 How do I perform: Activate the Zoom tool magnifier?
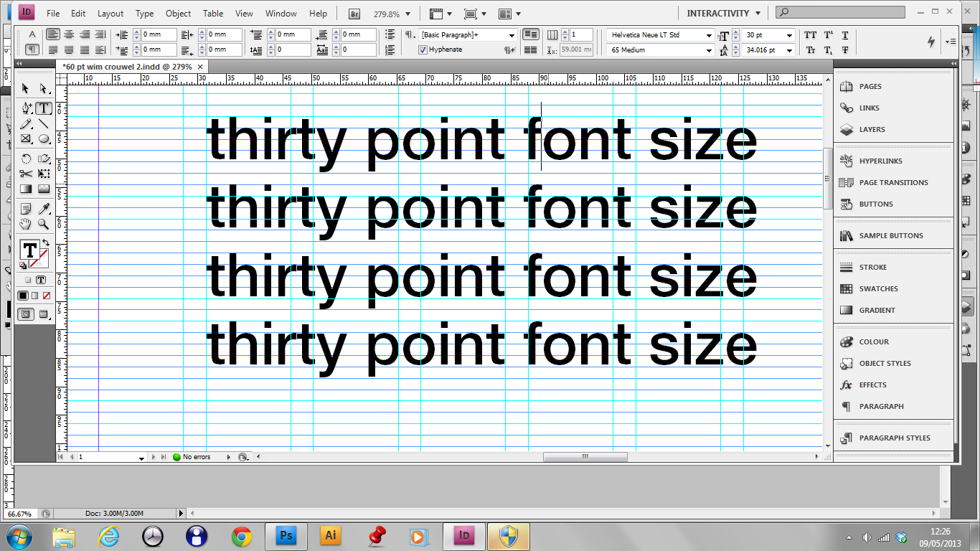44,224
